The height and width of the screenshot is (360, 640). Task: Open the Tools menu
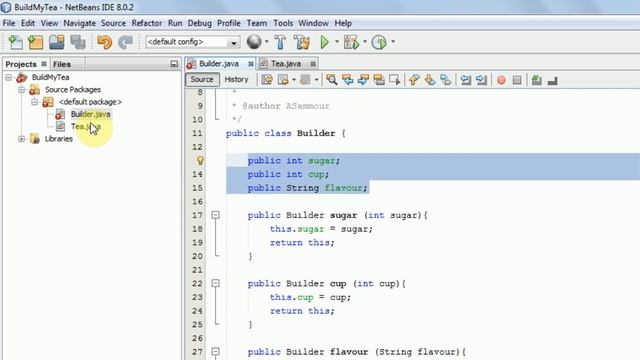[283, 23]
